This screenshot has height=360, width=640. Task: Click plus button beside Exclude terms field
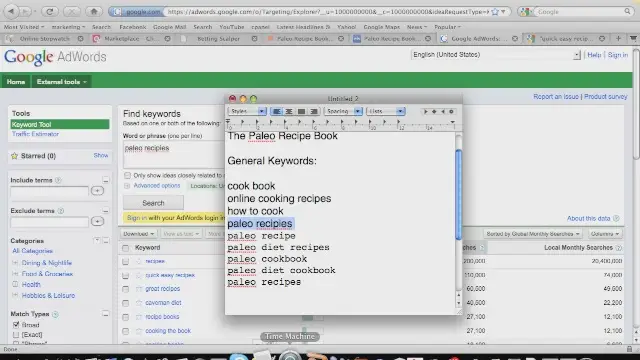97,221
